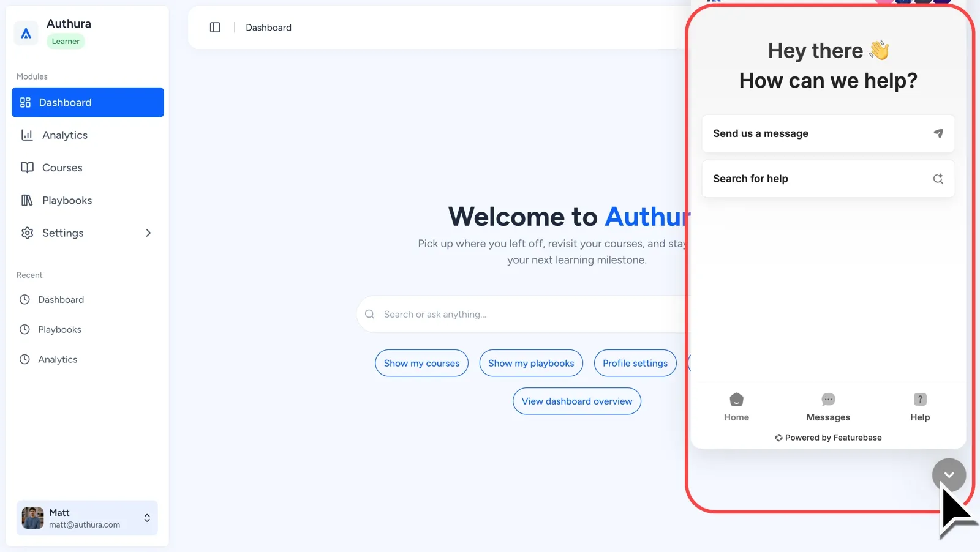Click the Authura logo icon
980x552 pixels.
(x=26, y=33)
